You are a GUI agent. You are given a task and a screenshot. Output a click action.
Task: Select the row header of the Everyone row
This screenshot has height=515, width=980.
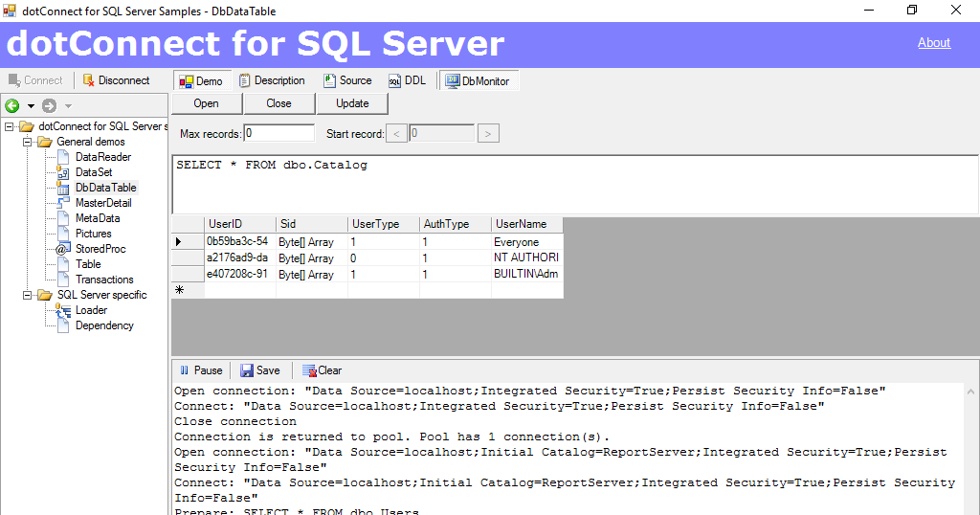tap(188, 241)
